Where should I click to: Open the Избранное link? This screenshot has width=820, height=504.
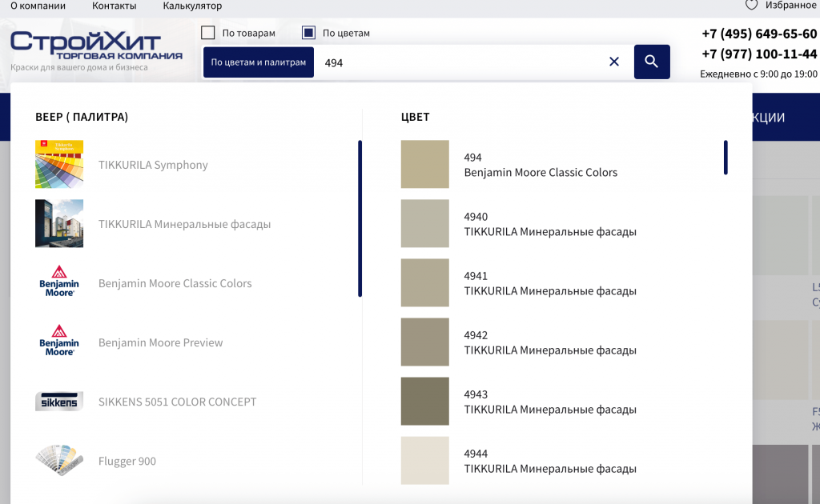tap(790, 6)
